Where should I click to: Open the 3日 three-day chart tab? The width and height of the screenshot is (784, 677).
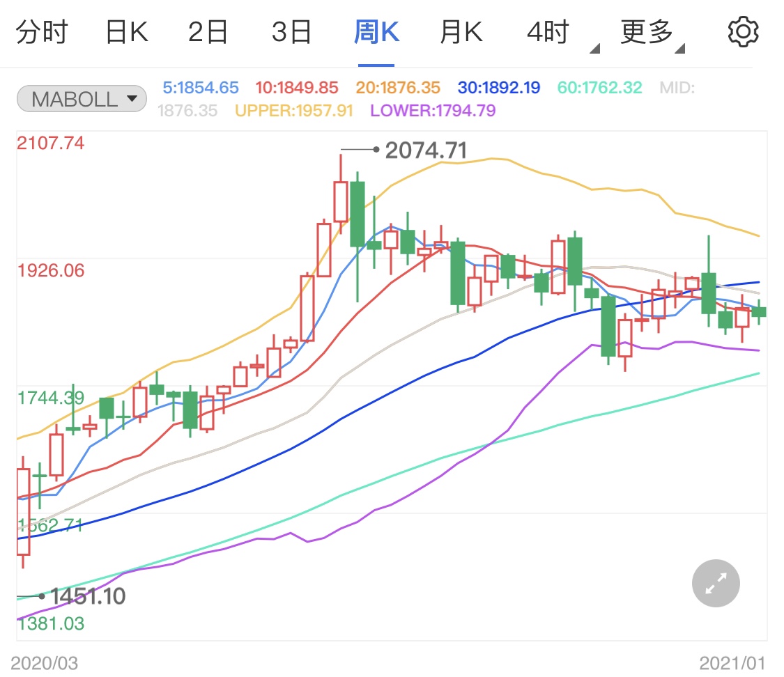pos(291,31)
